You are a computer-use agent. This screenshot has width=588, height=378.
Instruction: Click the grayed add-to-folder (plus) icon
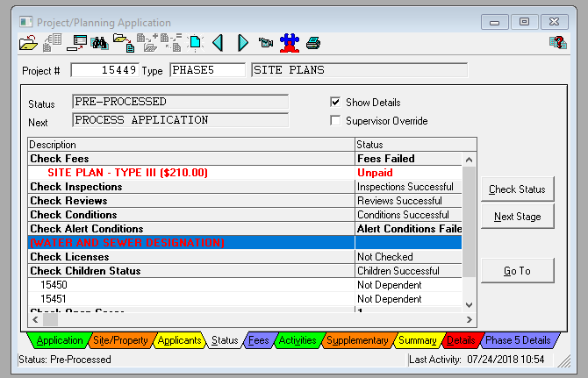147,43
